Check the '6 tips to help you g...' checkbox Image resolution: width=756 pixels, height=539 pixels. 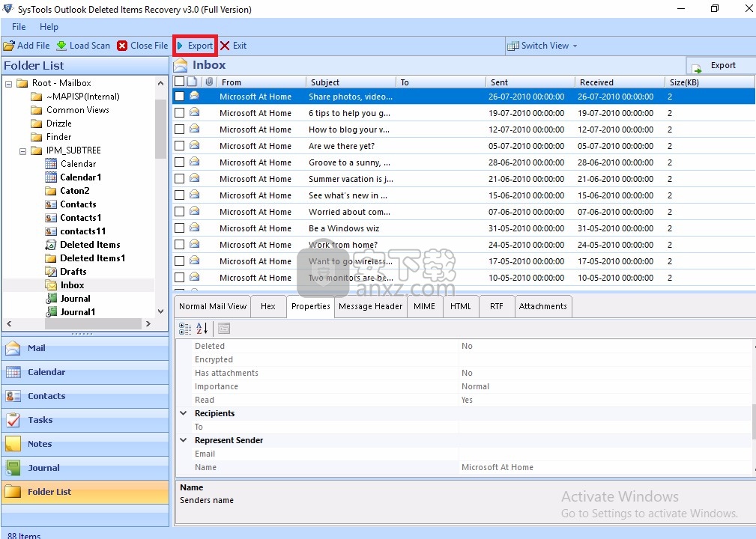point(179,113)
